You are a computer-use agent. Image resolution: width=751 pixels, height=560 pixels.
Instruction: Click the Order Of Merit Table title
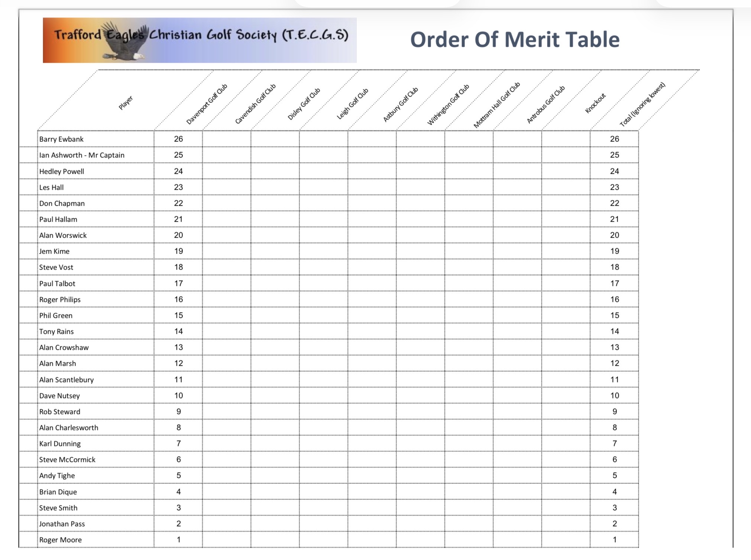point(515,40)
